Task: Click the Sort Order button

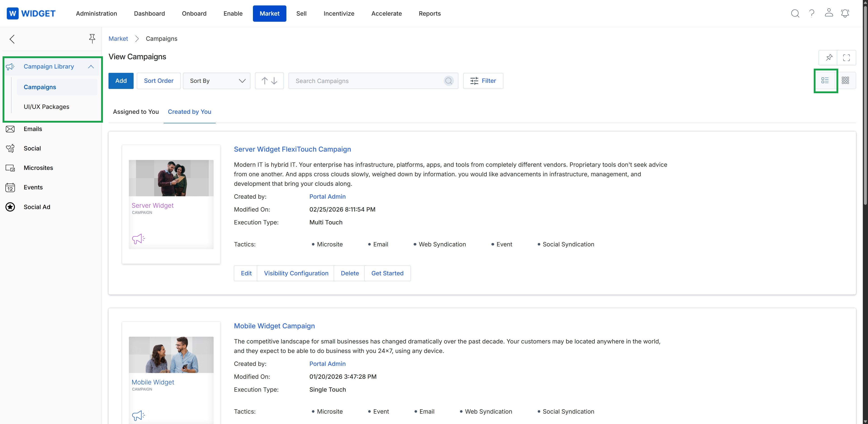Action: click(159, 81)
